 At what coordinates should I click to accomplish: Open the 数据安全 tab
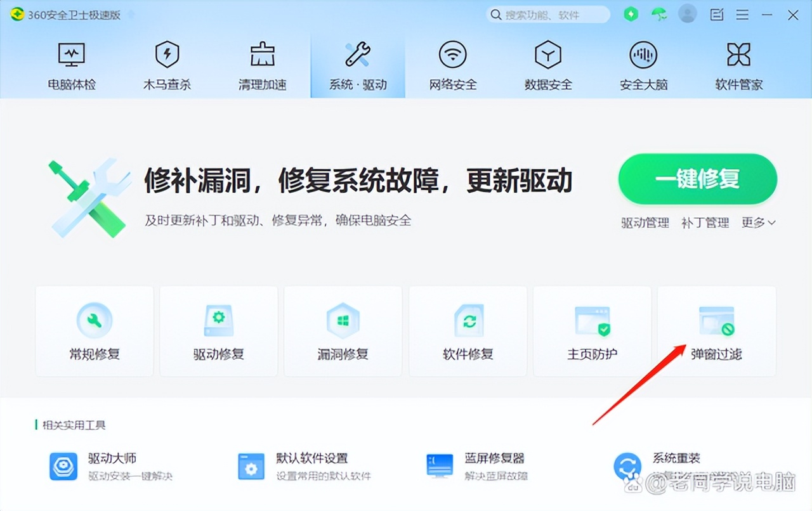point(548,66)
